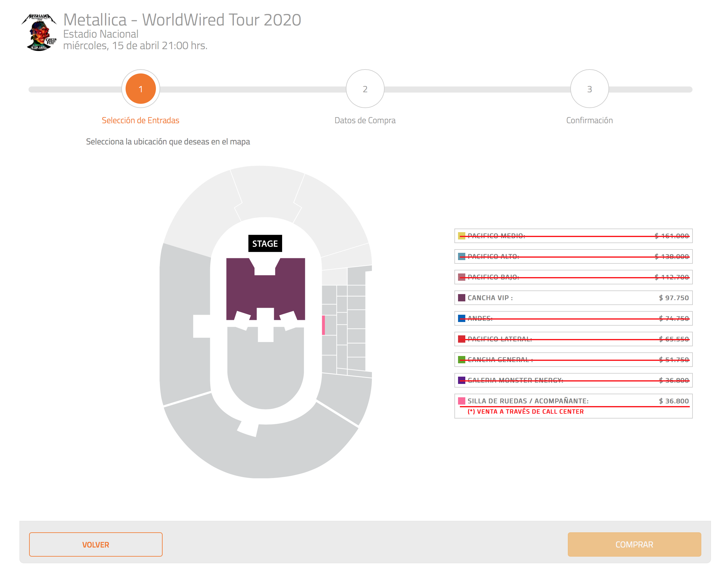Click the pink Silla de Ruedas swatch
The width and height of the screenshot is (728, 573).
tap(461, 401)
